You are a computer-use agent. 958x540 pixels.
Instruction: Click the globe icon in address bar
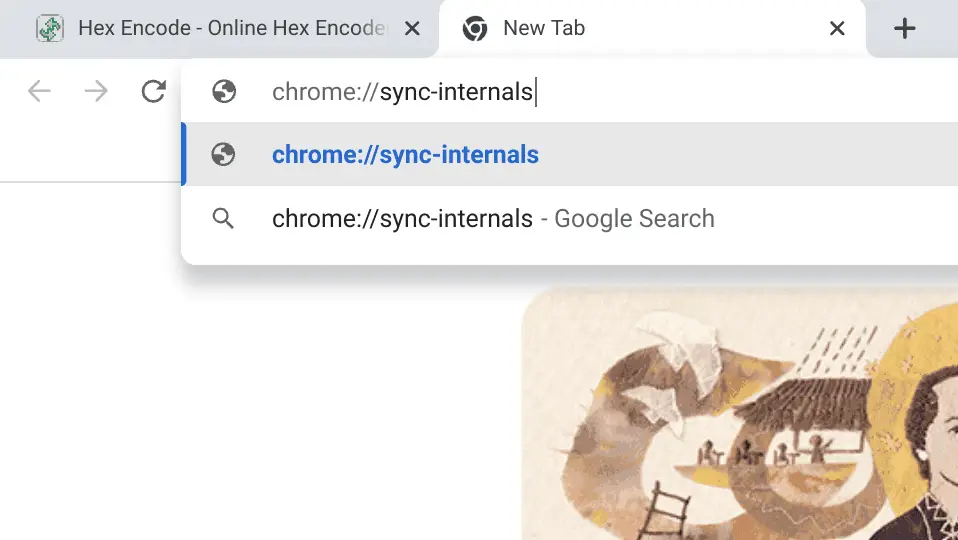(x=224, y=92)
